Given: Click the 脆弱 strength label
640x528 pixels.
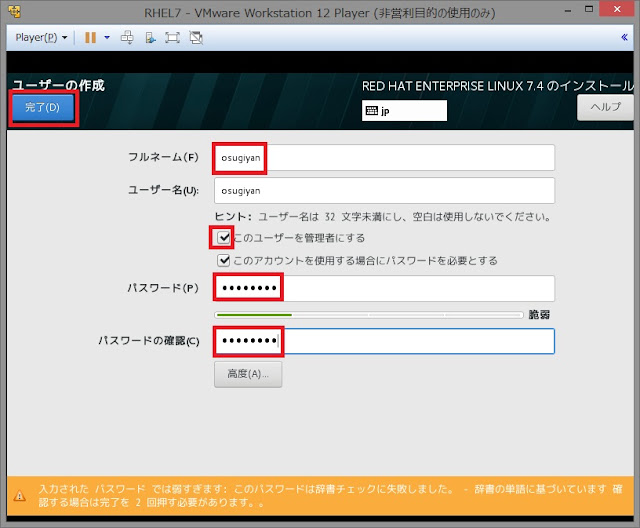Looking at the screenshot, I should point(539,315).
